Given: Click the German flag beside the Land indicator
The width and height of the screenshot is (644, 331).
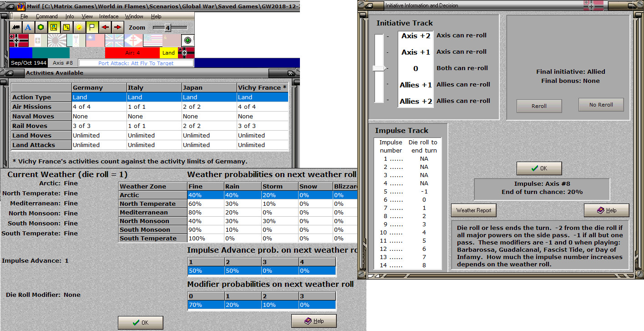Looking at the screenshot, I should [187, 53].
